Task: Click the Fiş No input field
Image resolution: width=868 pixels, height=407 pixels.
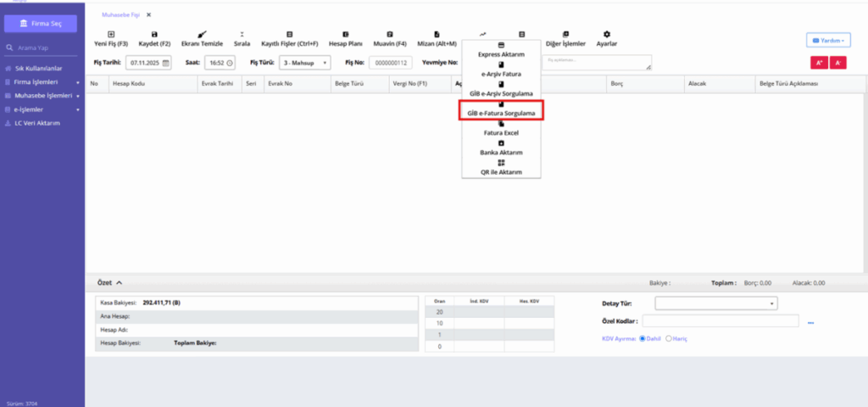Action: coord(390,63)
